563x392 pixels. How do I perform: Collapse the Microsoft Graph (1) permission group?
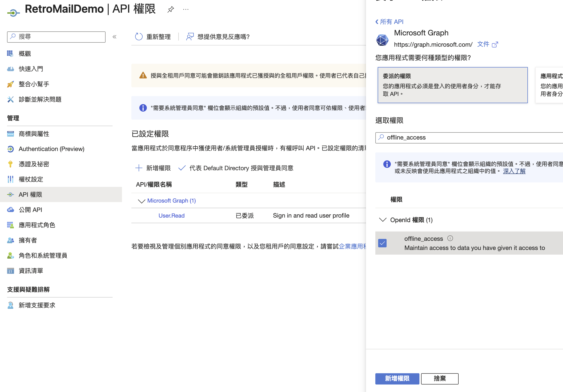[x=141, y=201]
